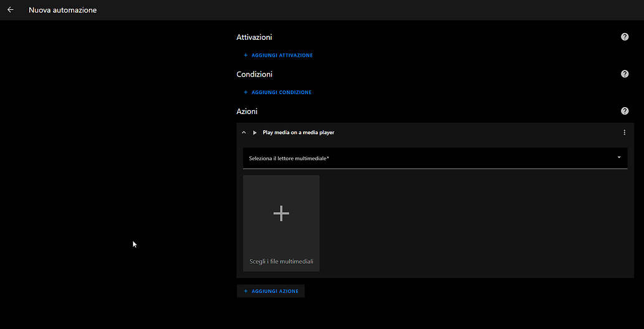The image size is (644, 329).
Task: Open the Play media action overflow menu
Action: pos(624,133)
